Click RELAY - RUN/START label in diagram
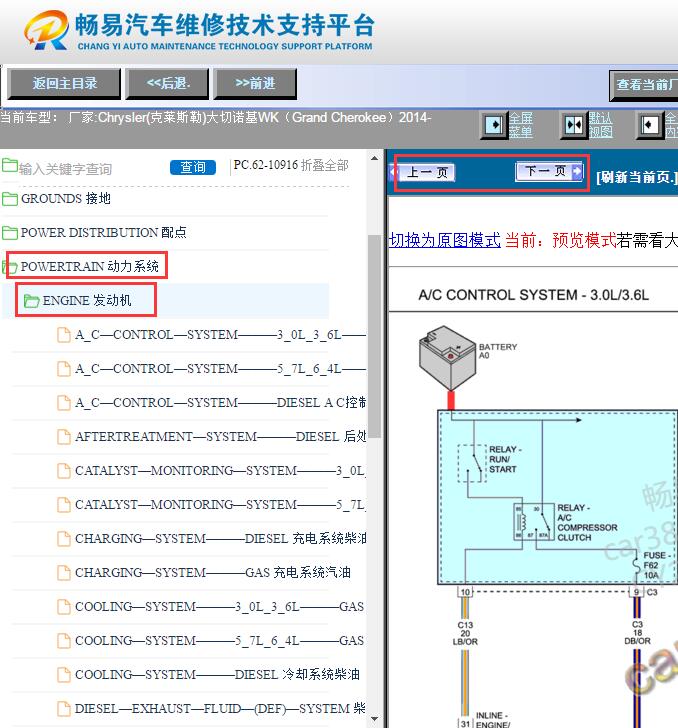Screen dimensions: 678x728 [505, 459]
